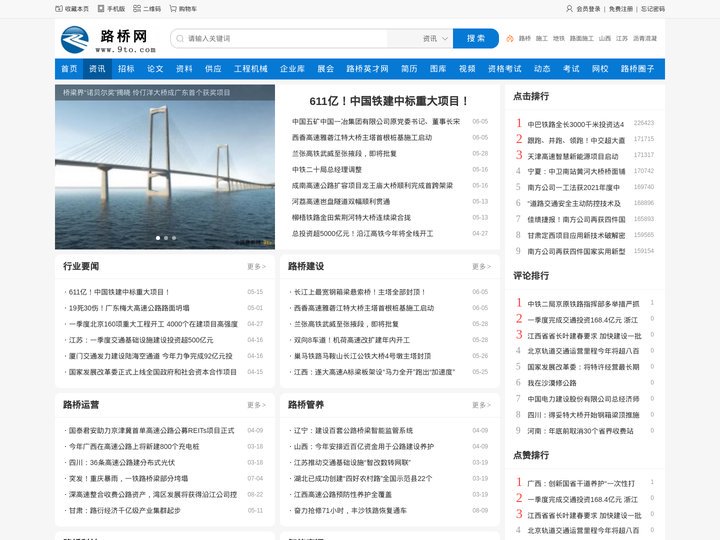This screenshot has width=720, height=540.
Task: Expand 更多 for 路桥运营
Action: [x=256, y=405]
